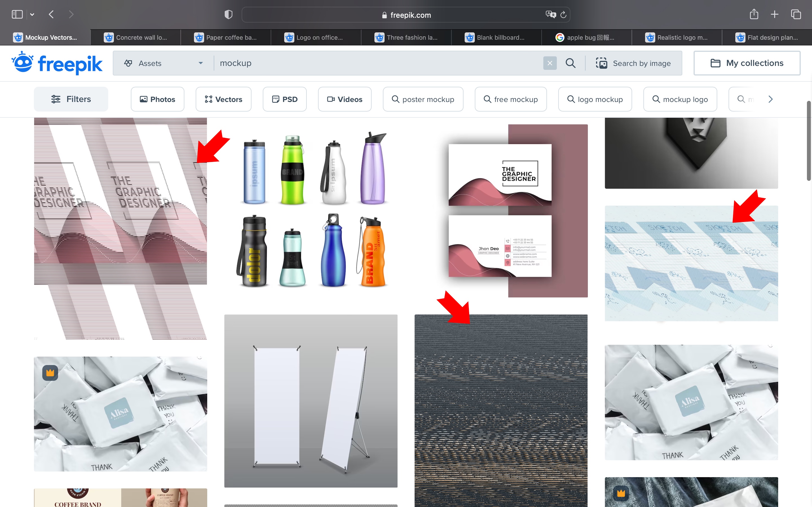Screen dimensions: 812x507
Task: Open Search by image
Action: pos(634,63)
